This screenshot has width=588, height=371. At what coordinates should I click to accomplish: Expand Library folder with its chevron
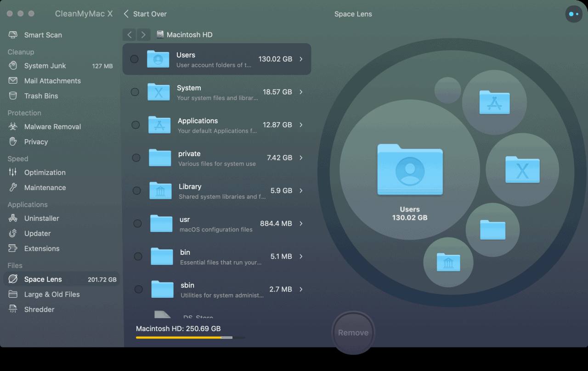pos(301,191)
